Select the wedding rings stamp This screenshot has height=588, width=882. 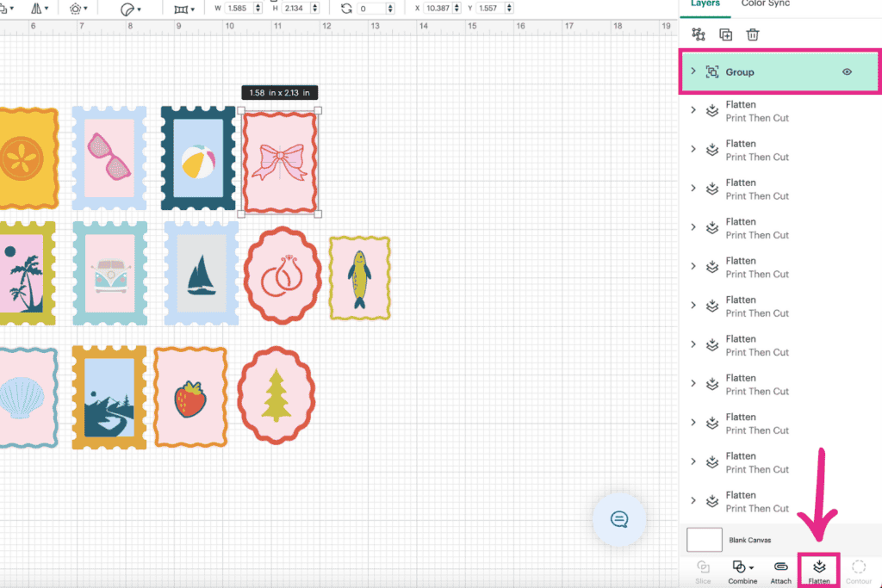point(283,275)
